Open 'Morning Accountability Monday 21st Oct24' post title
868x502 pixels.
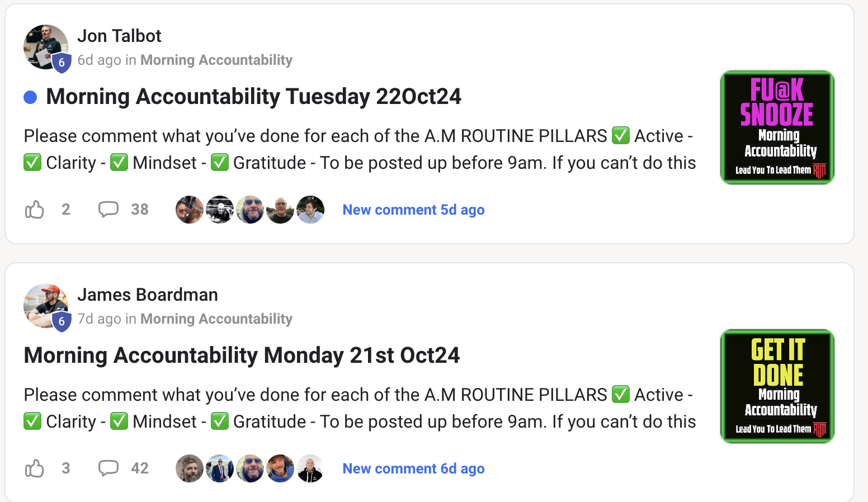click(242, 356)
